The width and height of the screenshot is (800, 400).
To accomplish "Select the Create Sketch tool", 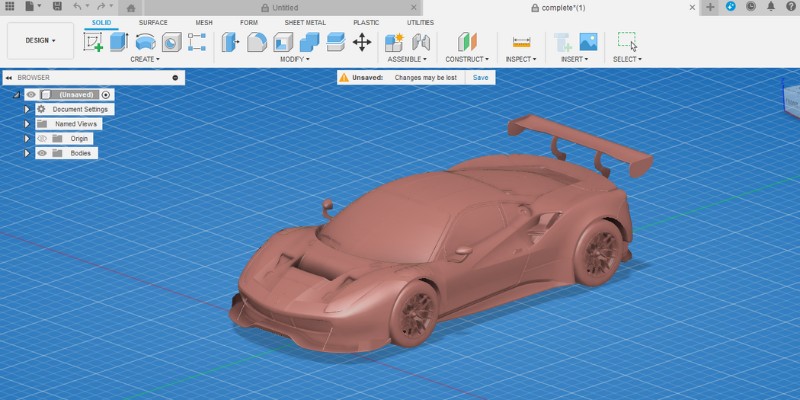I will (x=93, y=42).
